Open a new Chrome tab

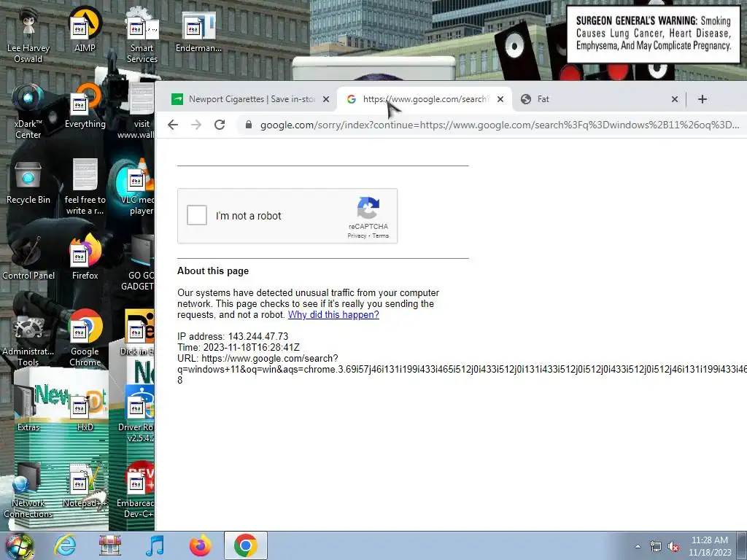click(703, 99)
